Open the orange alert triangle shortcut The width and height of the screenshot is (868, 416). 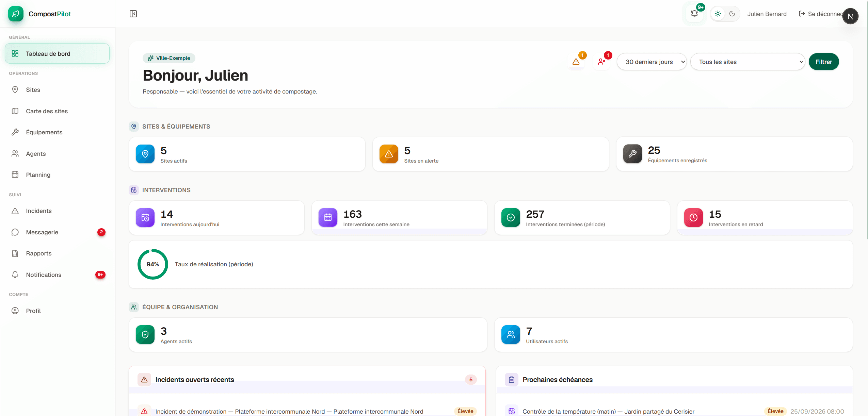(576, 62)
